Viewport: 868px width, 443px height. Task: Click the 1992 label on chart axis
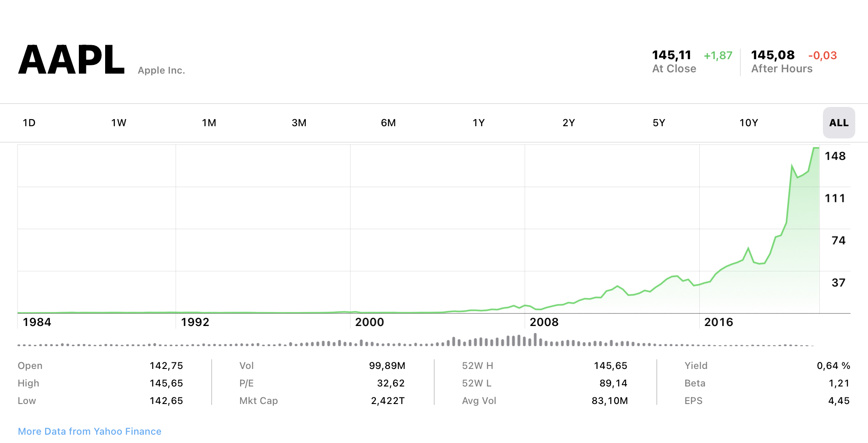pyautogui.click(x=195, y=322)
